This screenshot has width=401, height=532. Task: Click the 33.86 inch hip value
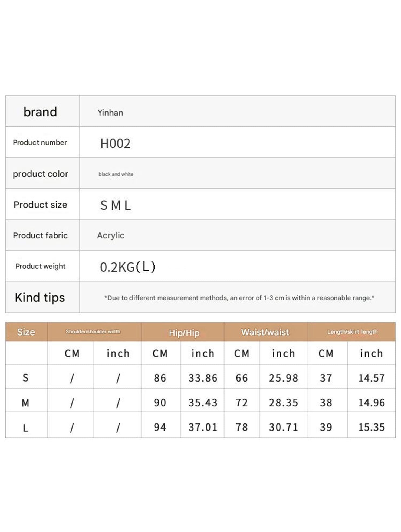click(203, 378)
